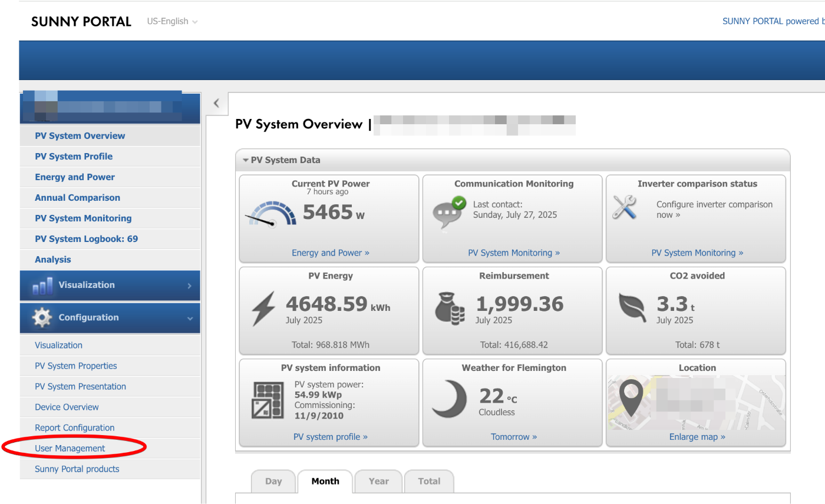Switch to the Year tab
Image resolution: width=825 pixels, height=504 pixels.
pyautogui.click(x=379, y=481)
